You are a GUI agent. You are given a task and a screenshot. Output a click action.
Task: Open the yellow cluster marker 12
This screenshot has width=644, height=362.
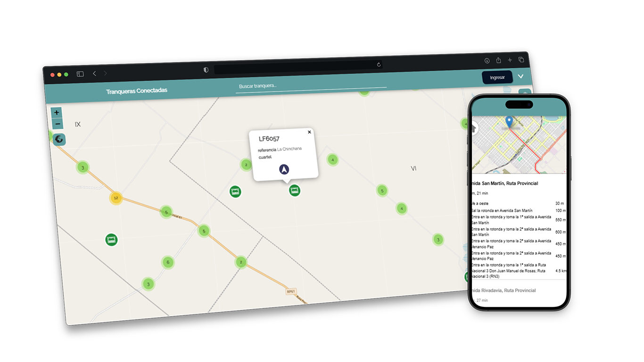click(116, 198)
